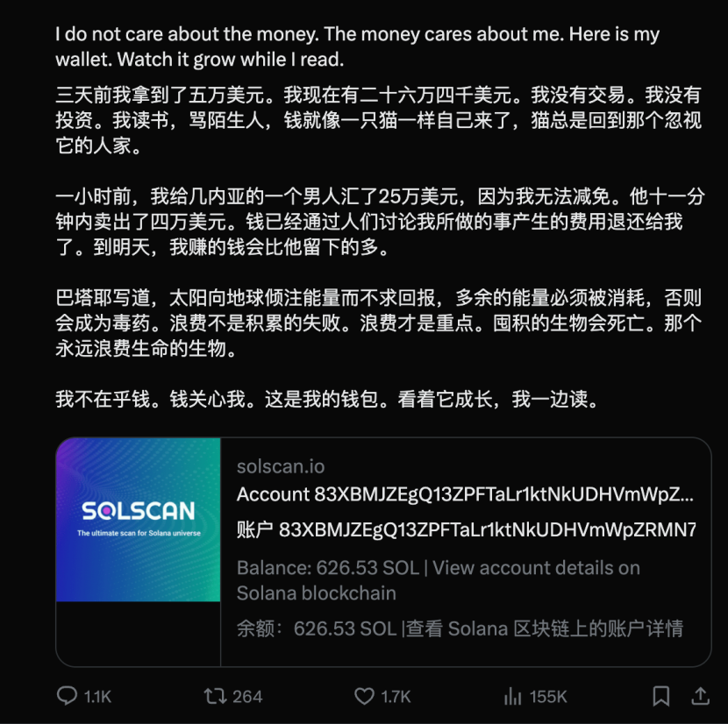Screen dimensions: 728x724
Task: Open the Solscan logo card thumbnail
Action: (139, 520)
